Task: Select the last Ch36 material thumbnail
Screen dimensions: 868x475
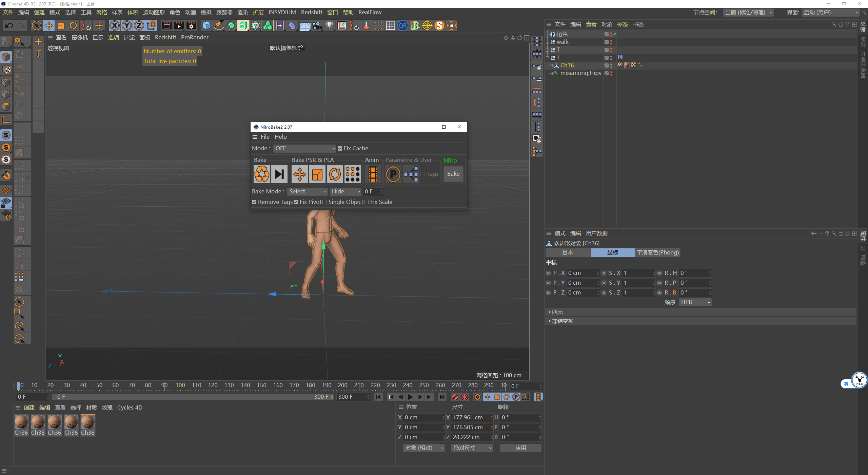Action: tap(88, 422)
